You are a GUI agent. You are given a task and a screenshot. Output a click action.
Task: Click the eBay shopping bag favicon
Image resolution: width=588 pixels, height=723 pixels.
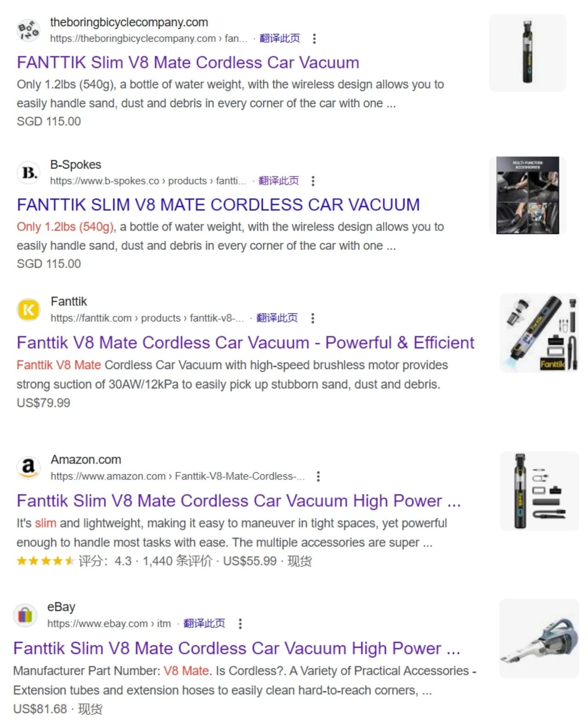pos(25,615)
